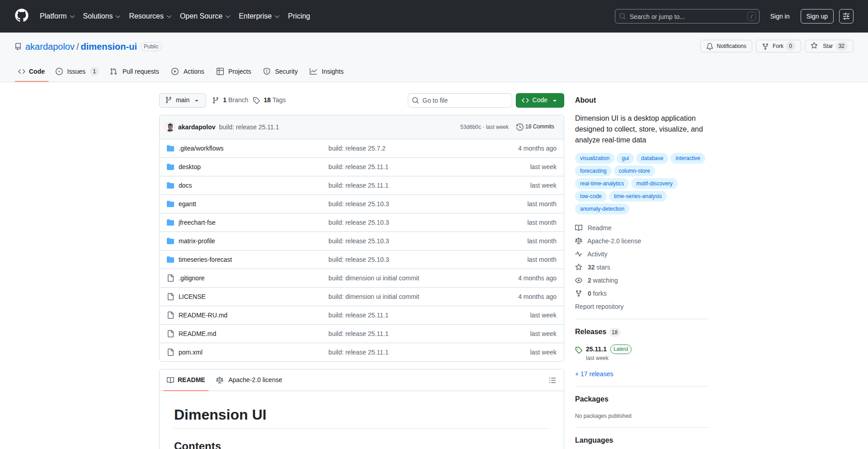
Task: Open the commit history via clock icon
Action: pos(519,127)
